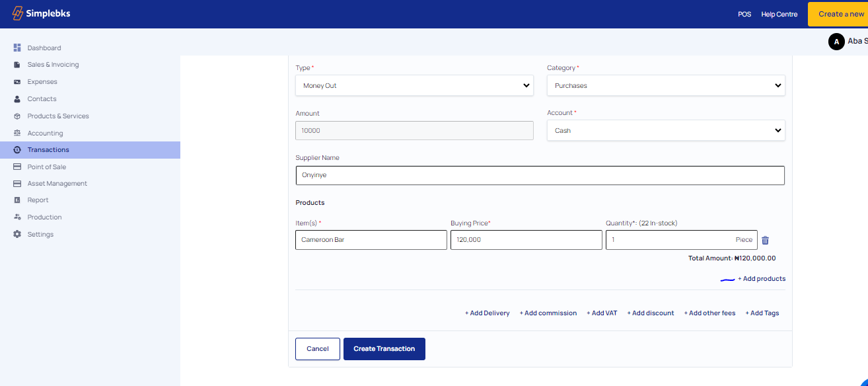This screenshot has height=386, width=868.
Task: Click the Sales & Invoicing document icon
Action: [x=17, y=65]
